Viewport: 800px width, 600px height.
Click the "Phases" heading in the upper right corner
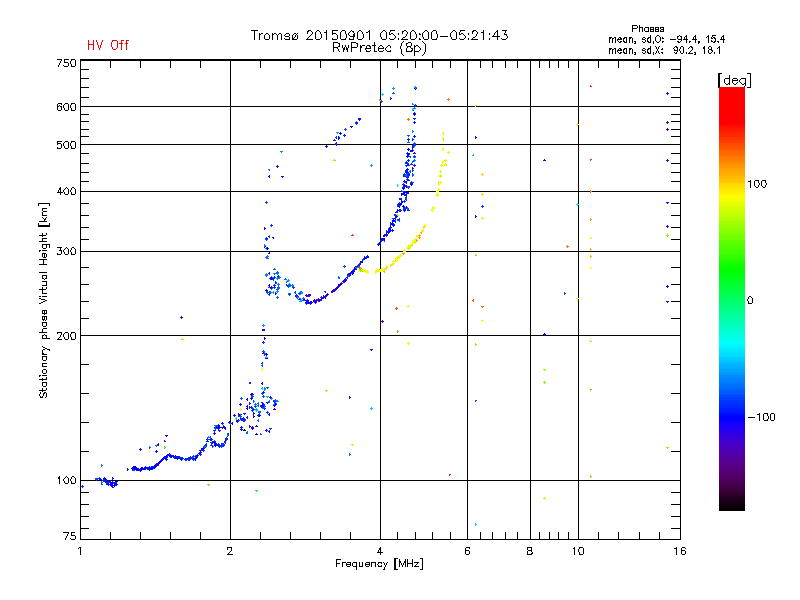pos(647,29)
